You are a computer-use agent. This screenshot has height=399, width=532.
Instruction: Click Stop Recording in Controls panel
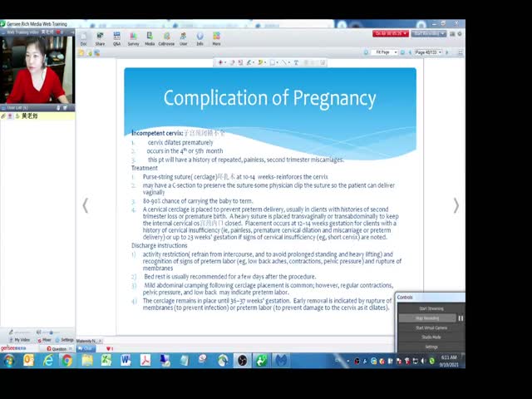[427, 318]
